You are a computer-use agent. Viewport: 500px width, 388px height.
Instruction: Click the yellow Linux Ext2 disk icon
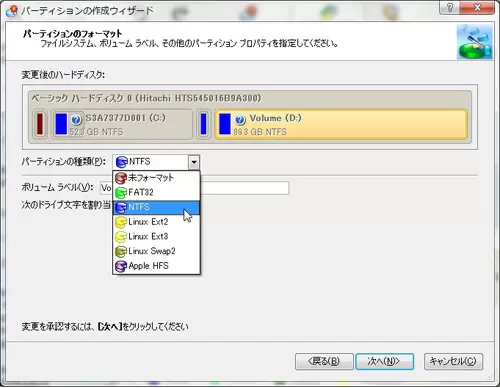(121, 222)
